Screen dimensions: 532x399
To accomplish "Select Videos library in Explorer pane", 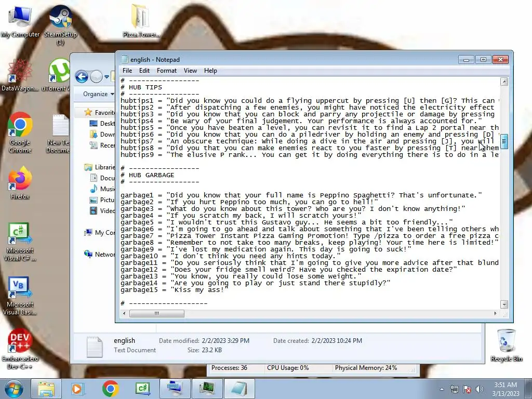I will 102,211.
